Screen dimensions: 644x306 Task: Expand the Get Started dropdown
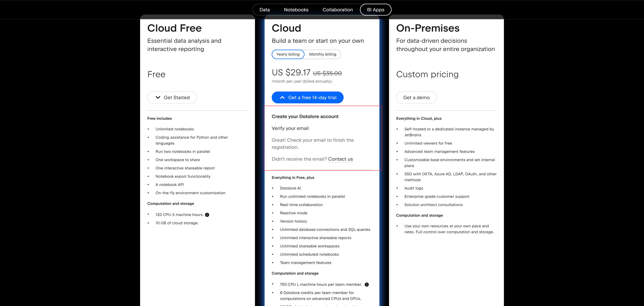click(172, 98)
